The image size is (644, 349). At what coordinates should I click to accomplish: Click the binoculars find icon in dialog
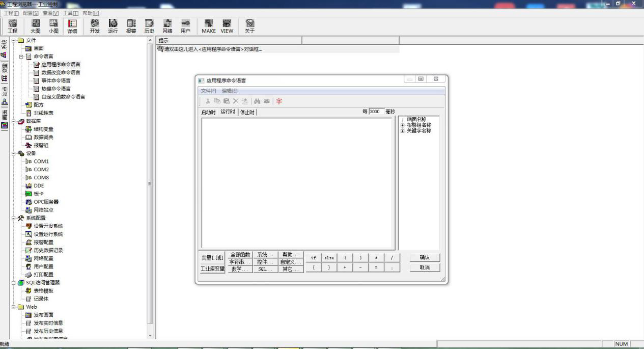257,101
